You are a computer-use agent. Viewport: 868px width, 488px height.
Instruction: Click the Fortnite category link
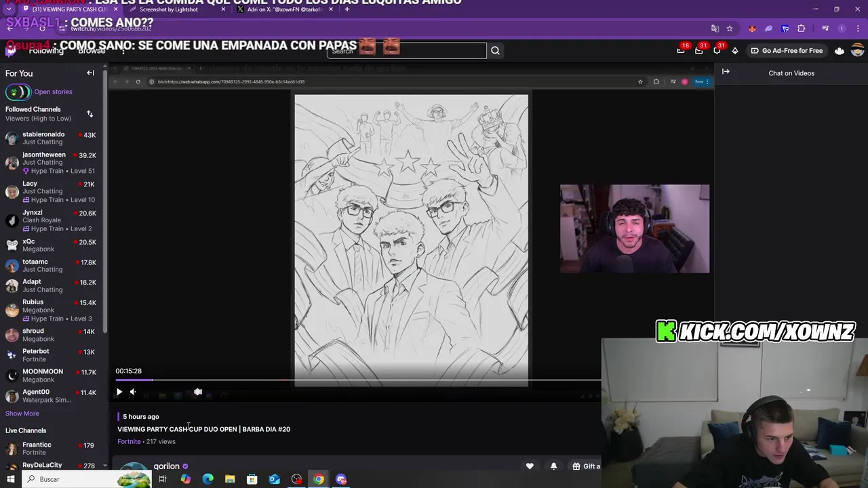click(x=129, y=442)
